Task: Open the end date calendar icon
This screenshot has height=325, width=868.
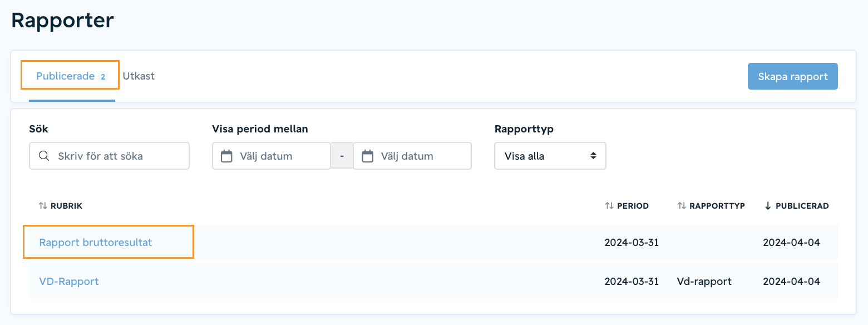Action: [x=367, y=156]
